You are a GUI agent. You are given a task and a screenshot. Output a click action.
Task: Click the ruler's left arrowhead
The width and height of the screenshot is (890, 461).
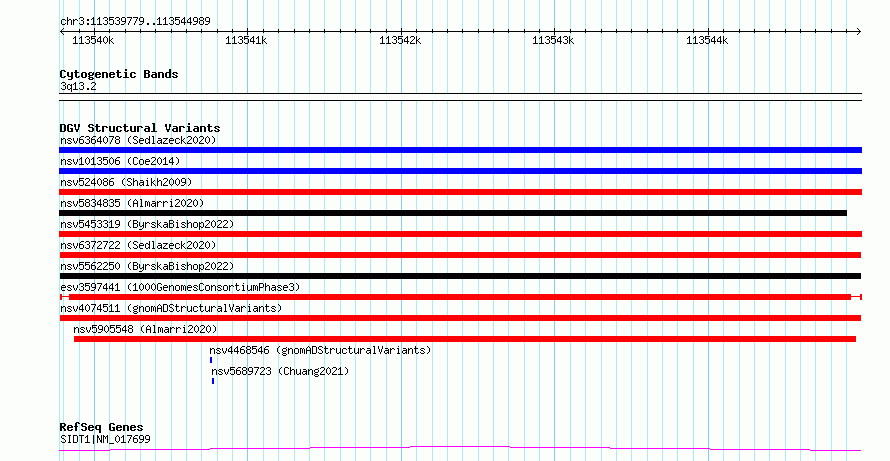point(62,32)
